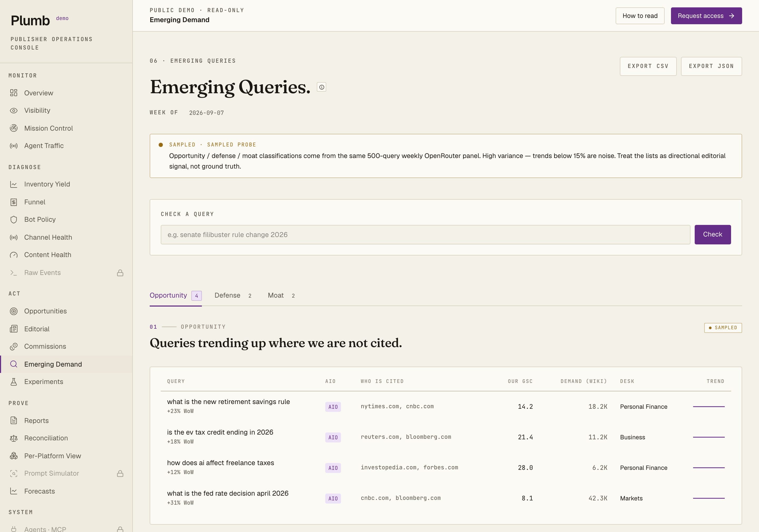
Task: Open the Reports document icon
Action: pos(13,421)
